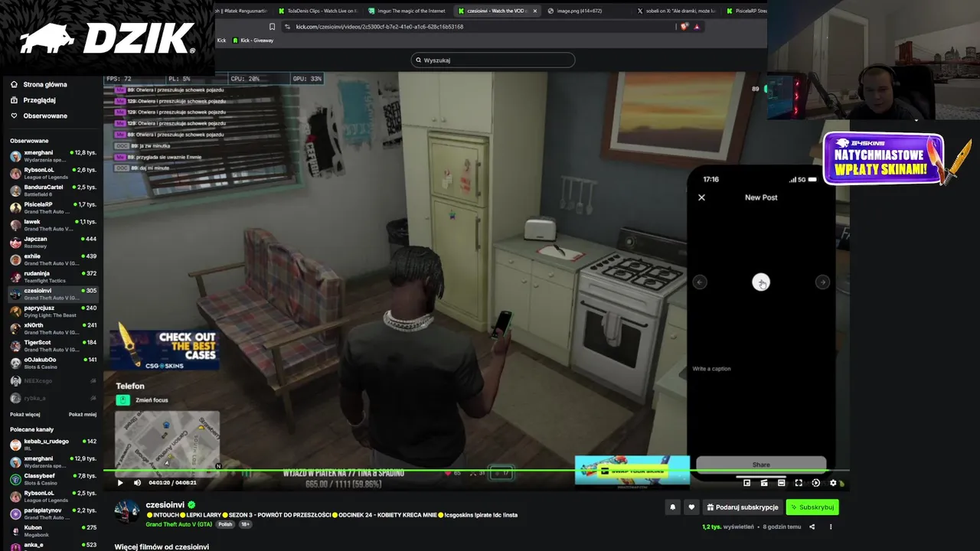Open paprycjusz channel in sidebar

point(53,311)
